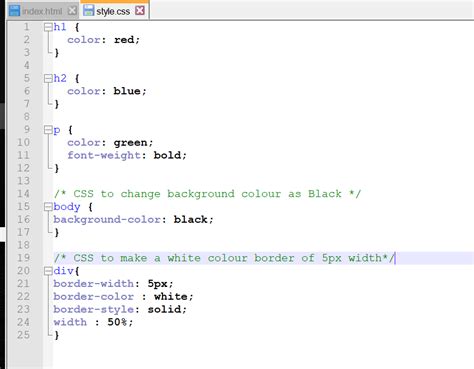Click the 'solid' value on line 23

164,309
